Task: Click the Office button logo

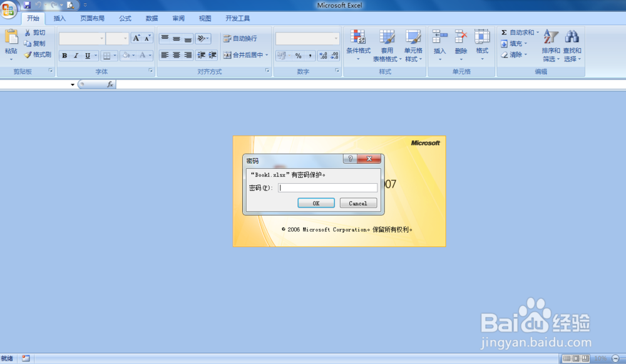Action: pos(8,9)
